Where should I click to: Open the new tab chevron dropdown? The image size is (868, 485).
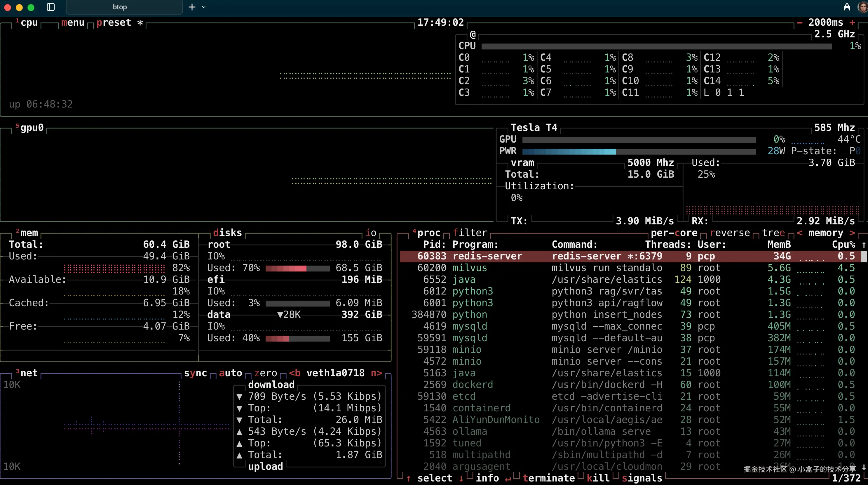click(203, 7)
